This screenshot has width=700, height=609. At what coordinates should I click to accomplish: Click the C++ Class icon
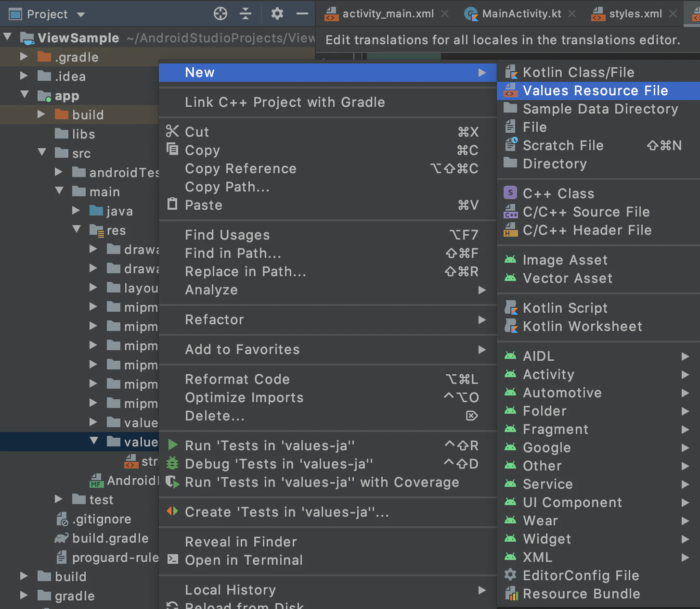click(x=510, y=193)
